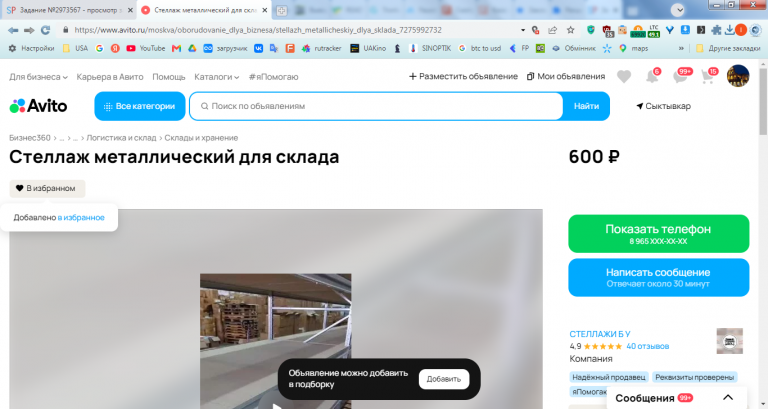Click the warehouse shelf video preview
This screenshot has width=768, height=409.
coord(275,341)
